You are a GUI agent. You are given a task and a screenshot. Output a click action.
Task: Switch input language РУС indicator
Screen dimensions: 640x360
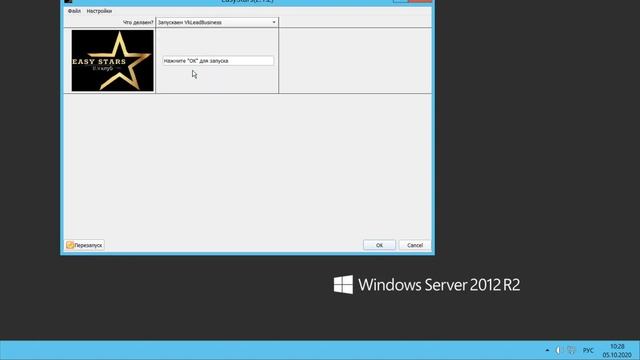click(588, 351)
